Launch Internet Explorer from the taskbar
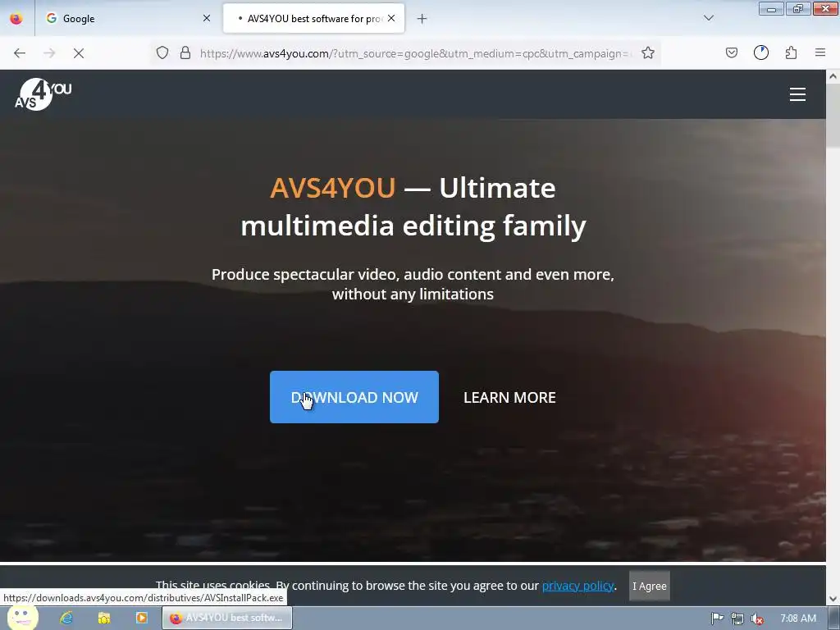The height and width of the screenshot is (630, 840). tap(66, 618)
